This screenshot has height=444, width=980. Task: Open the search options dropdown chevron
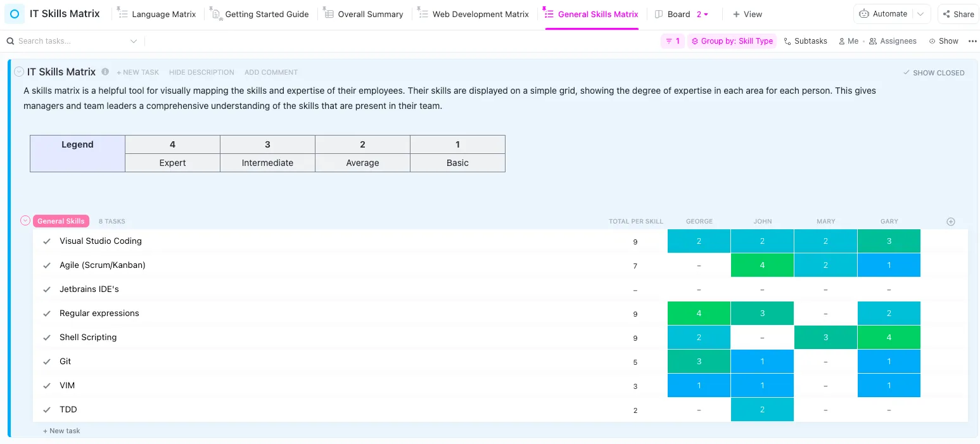click(x=134, y=41)
